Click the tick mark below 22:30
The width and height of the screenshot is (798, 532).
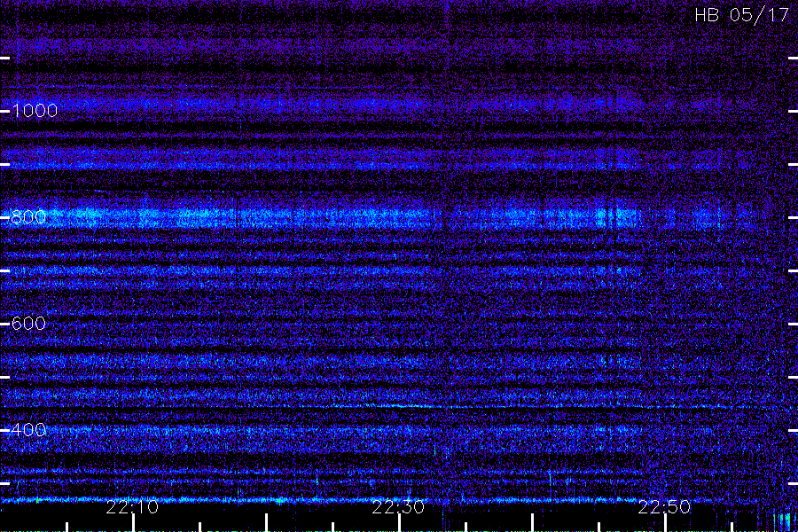pos(400,523)
